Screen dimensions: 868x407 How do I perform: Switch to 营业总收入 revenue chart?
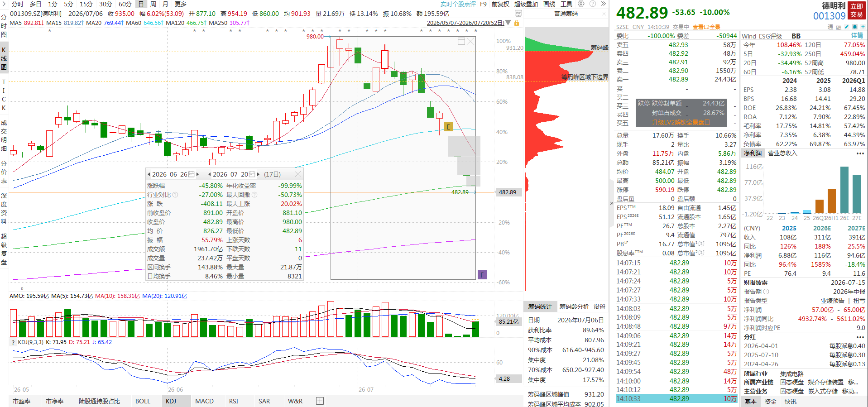click(782, 153)
